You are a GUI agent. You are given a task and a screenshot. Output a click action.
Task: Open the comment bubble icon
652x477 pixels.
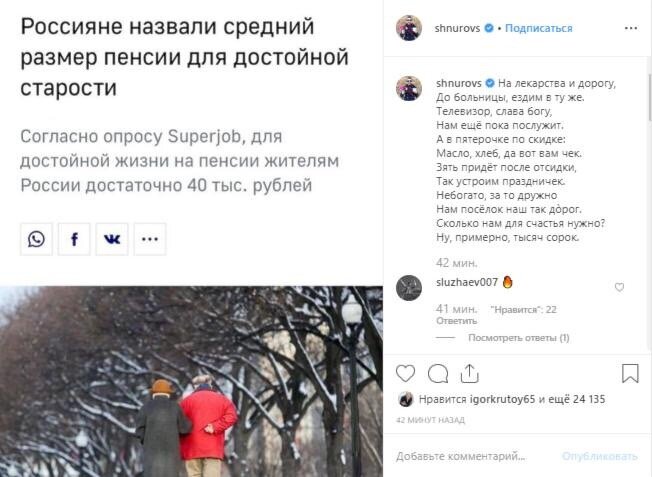[x=438, y=373]
